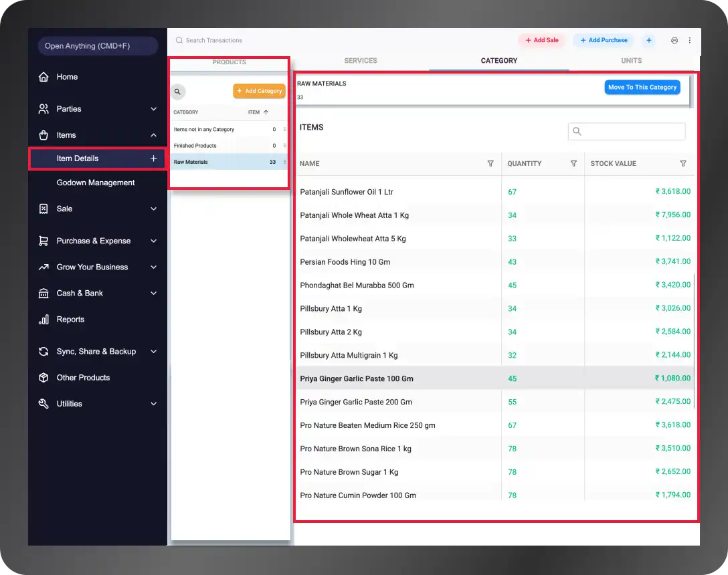728x575 pixels.
Task: Select Persian Foods Hing 10 Gm row
Action: point(495,262)
